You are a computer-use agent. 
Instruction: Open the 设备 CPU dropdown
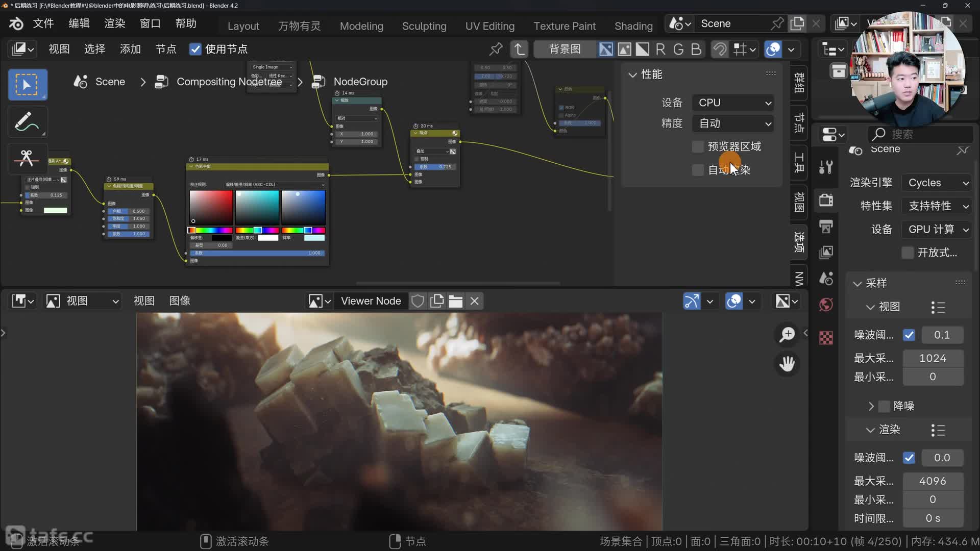coord(732,103)
